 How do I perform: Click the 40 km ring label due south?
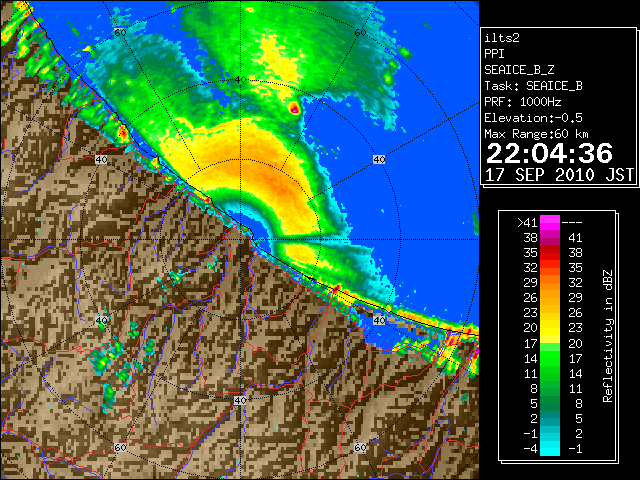(x=240, y=400)
